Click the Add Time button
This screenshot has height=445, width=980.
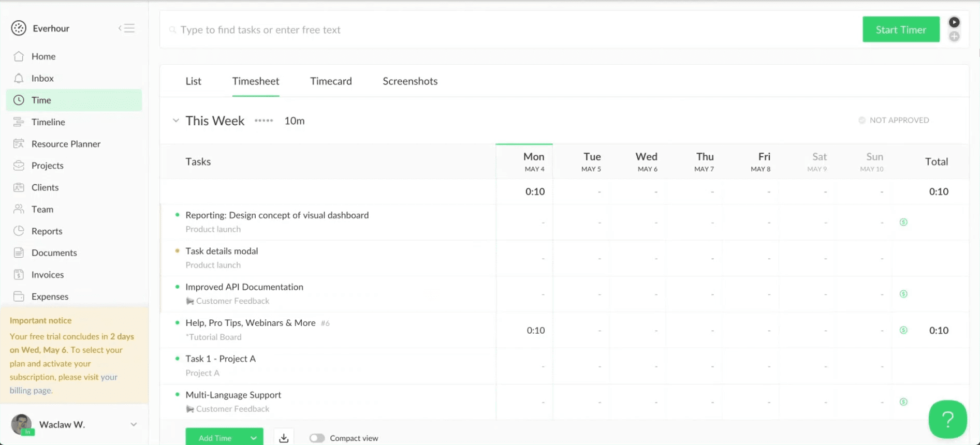[215, 438]
